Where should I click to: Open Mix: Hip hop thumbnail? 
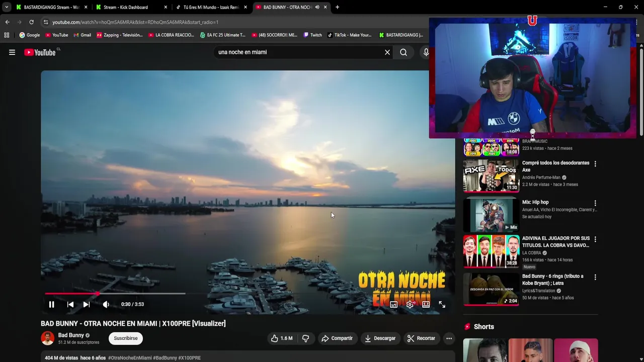click(x=491, y=214)
